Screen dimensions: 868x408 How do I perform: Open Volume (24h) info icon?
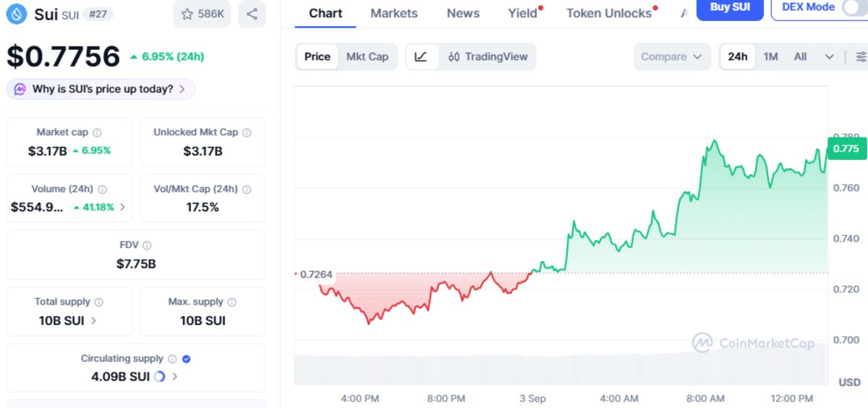[102, 189]
